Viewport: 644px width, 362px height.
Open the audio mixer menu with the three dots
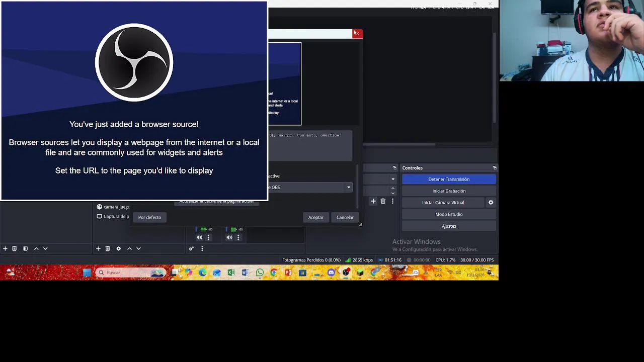(202, 248)
